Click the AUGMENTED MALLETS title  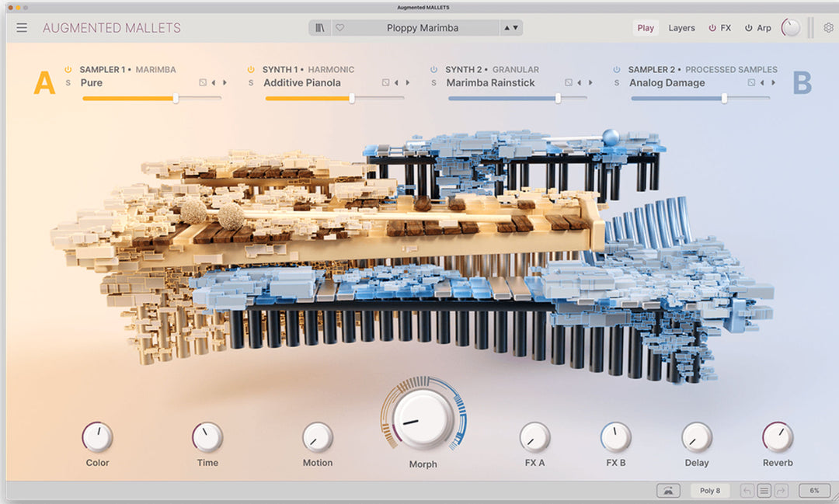pyautogui.click(x=112, y=28)
